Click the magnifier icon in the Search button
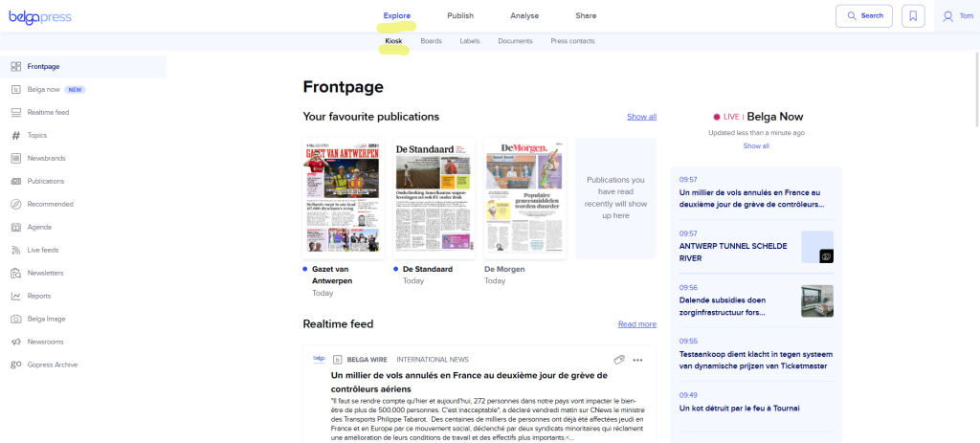Viewport: 980px width, 443px height. pyautogui.click(x=851, y=16)
